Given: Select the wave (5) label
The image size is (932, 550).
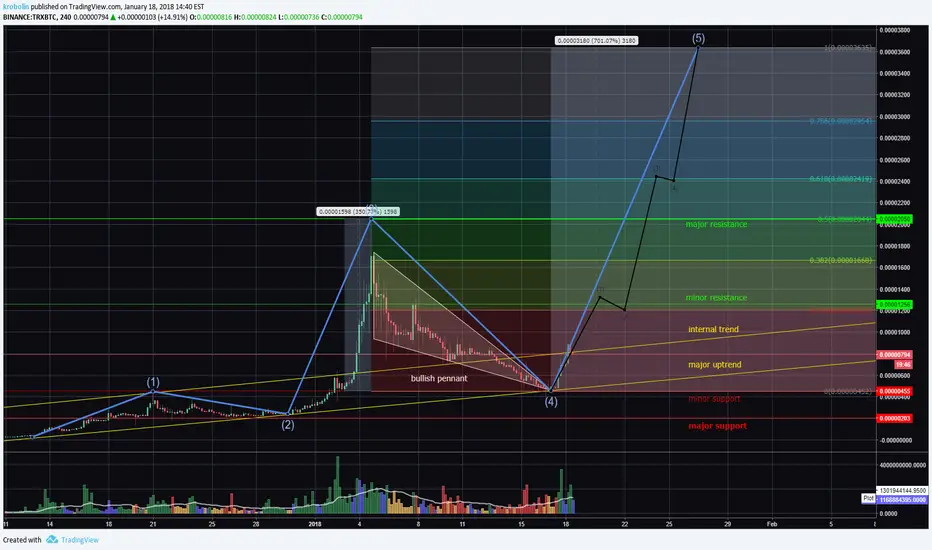Looking at the screenshot, I should pos(698,38).
